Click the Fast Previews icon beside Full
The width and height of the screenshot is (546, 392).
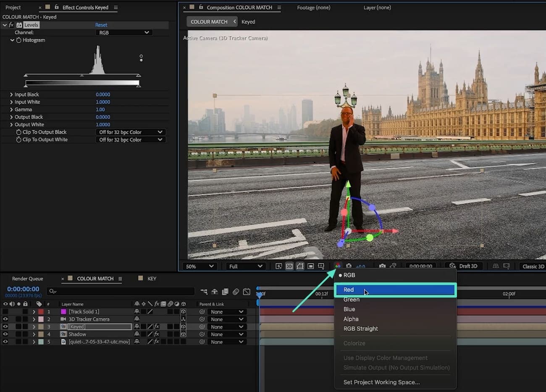point(278,266)
